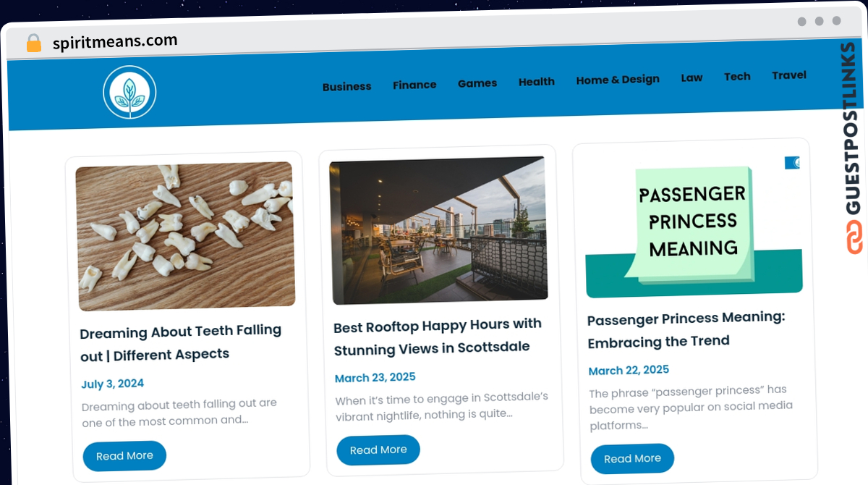Click Read More under Scottsdale rooftop article
The width and height of the screenshot is (868, 485).
[378, 450]
